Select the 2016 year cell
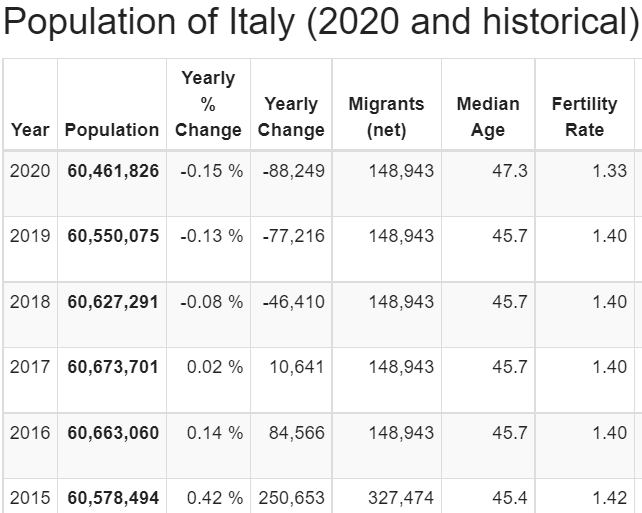Screen dimensions: 642x513 click(x=30, y=432)
